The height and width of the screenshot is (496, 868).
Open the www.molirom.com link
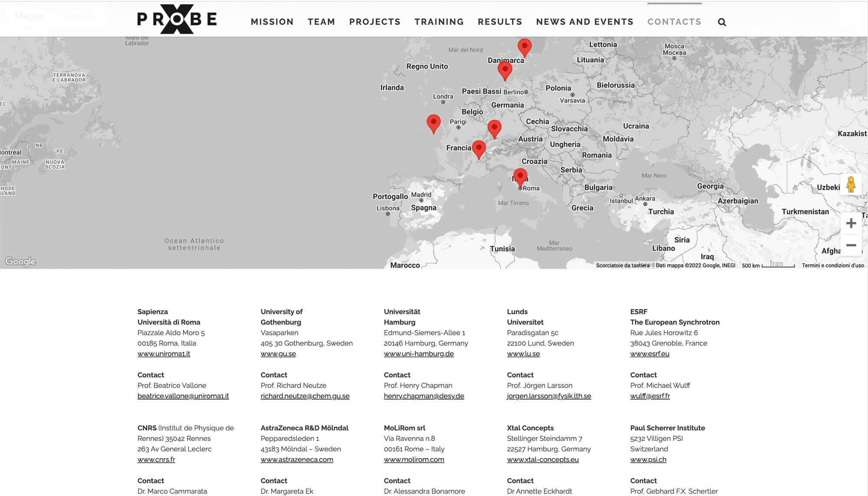(x=414, y=460)
